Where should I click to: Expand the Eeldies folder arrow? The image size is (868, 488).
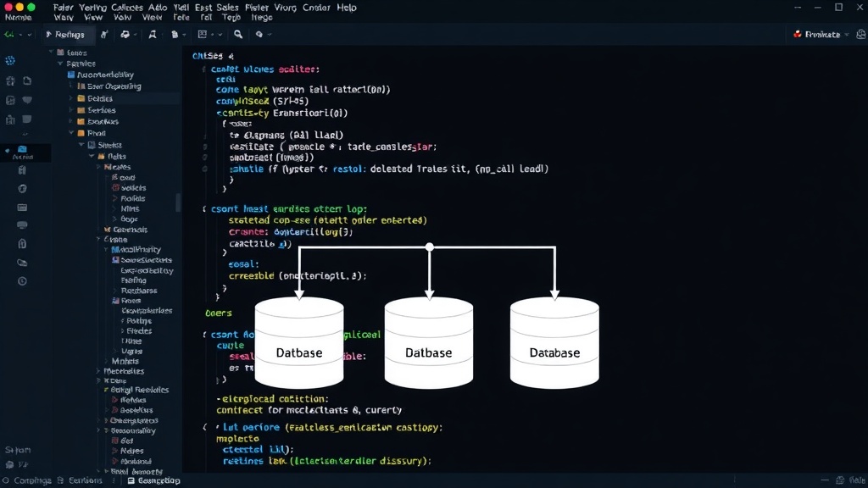pyautogui.click(x=71, y=98)
